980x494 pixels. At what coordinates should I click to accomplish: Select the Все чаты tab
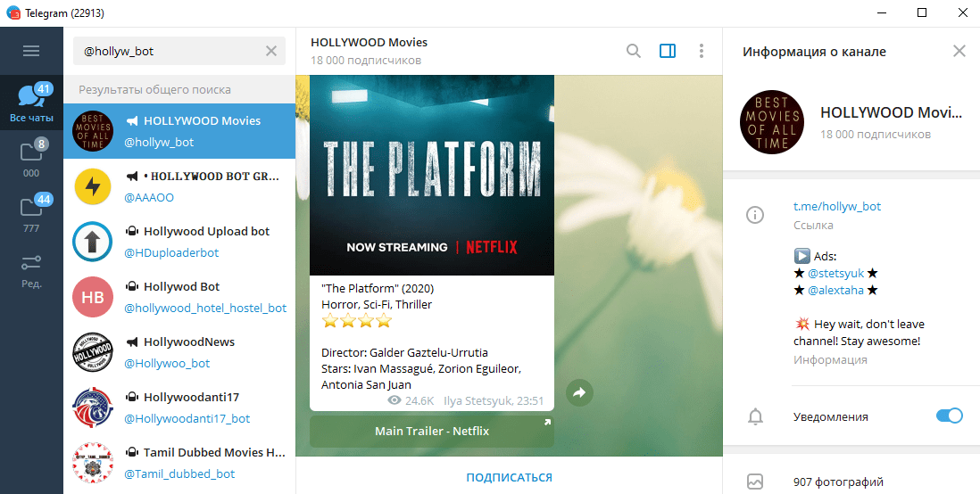tap(31, 103)
